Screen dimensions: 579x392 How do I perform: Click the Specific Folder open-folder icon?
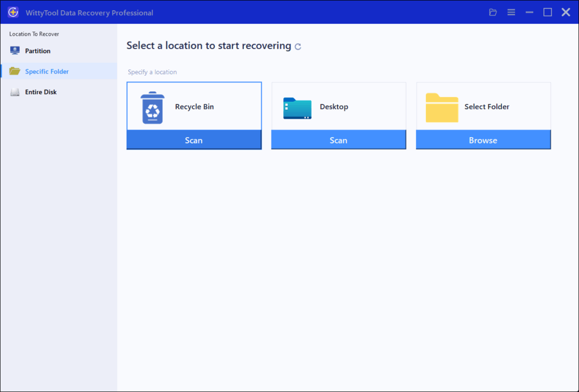tap(15, 71)
